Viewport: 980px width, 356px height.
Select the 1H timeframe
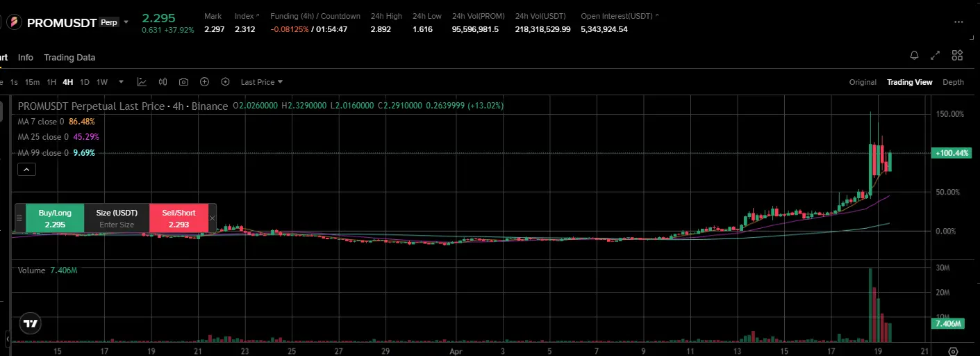point(51,82)
